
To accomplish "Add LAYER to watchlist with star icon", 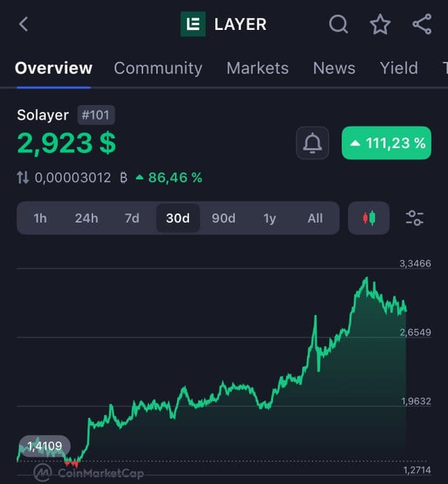I will (380, 24).
